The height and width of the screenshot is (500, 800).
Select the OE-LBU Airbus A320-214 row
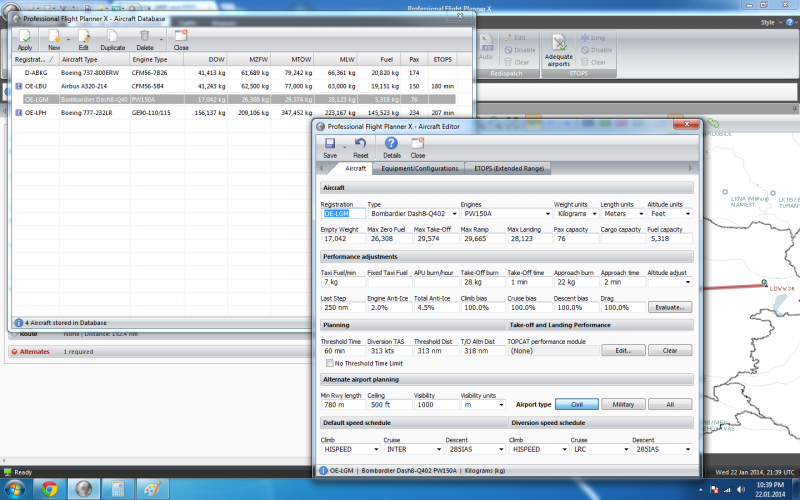[235, 86]
